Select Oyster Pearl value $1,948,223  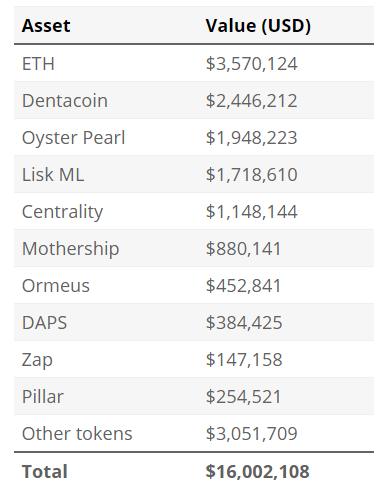pos(251,138)
